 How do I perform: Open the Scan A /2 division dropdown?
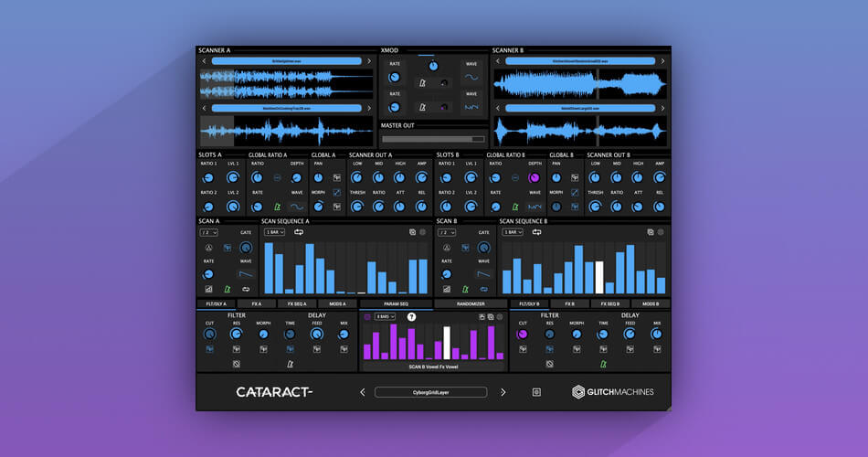[x=208, y=233]
